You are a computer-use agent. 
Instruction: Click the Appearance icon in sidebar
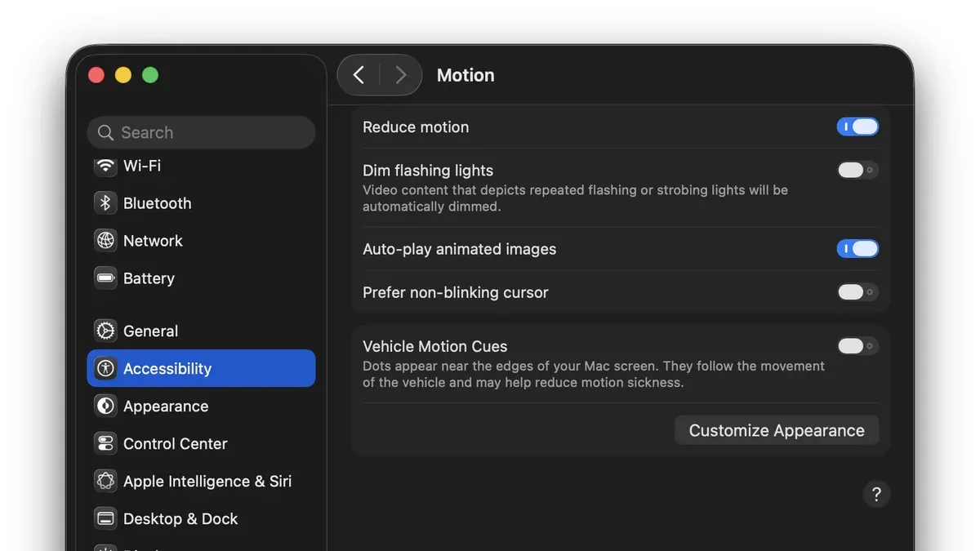click(x=105, y=406)
